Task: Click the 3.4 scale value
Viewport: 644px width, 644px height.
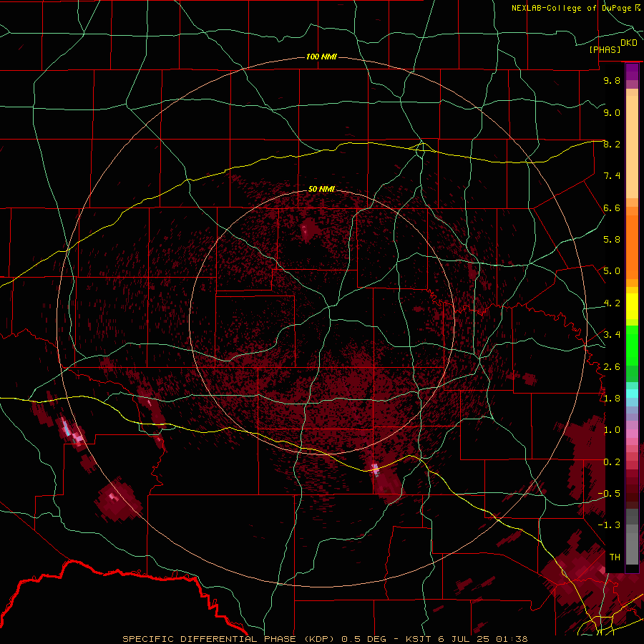Action: 612,335
